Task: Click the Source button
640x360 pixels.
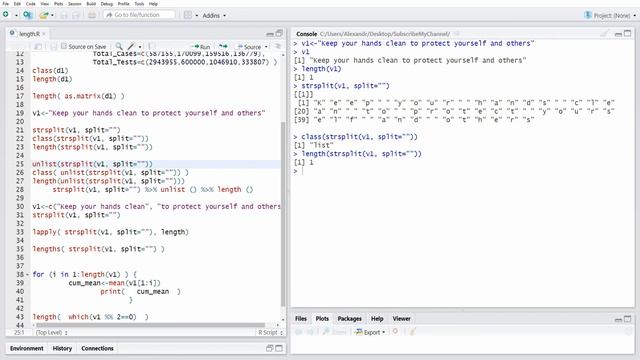Action: pyautogui.click(x=249, y=47)
